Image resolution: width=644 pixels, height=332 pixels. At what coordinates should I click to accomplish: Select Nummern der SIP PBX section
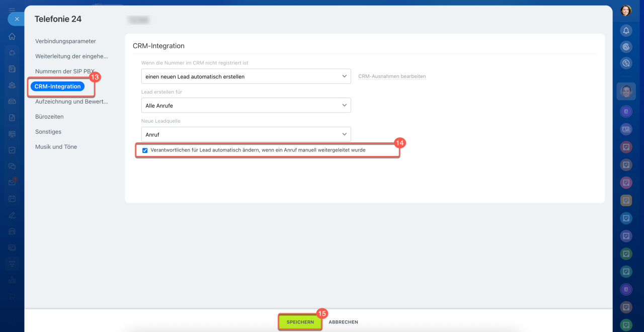(x=64, y=71)
